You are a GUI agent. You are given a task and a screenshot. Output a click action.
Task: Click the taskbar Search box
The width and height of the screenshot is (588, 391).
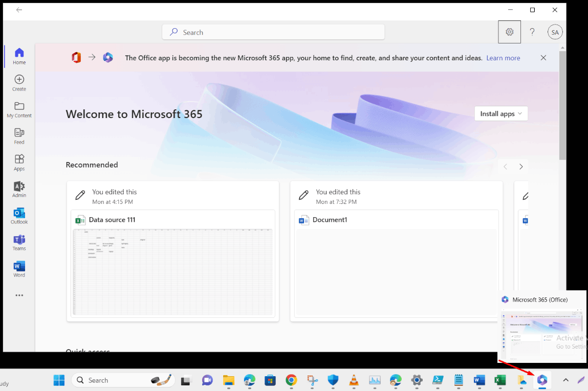(x=123, y=380)
